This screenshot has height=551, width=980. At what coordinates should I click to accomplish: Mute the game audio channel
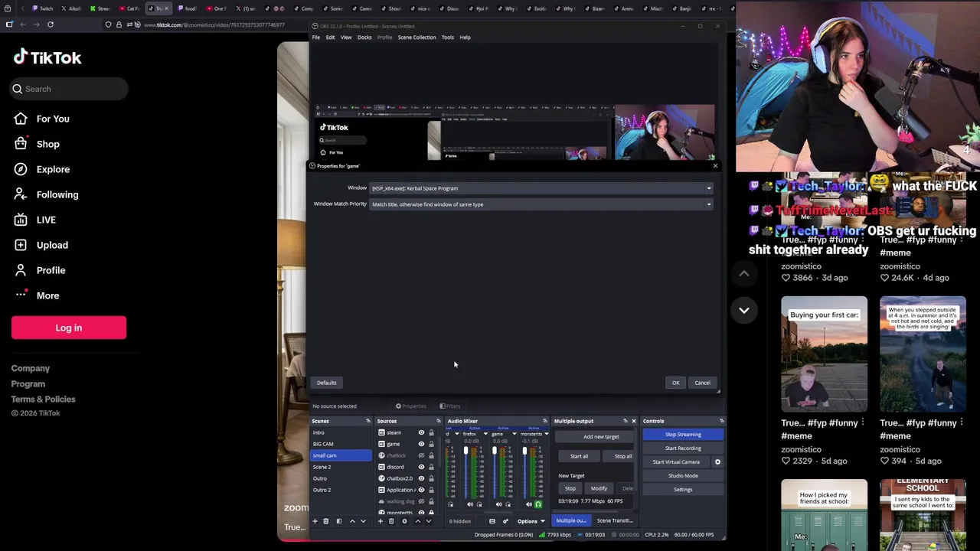click(x=498, y=504)
